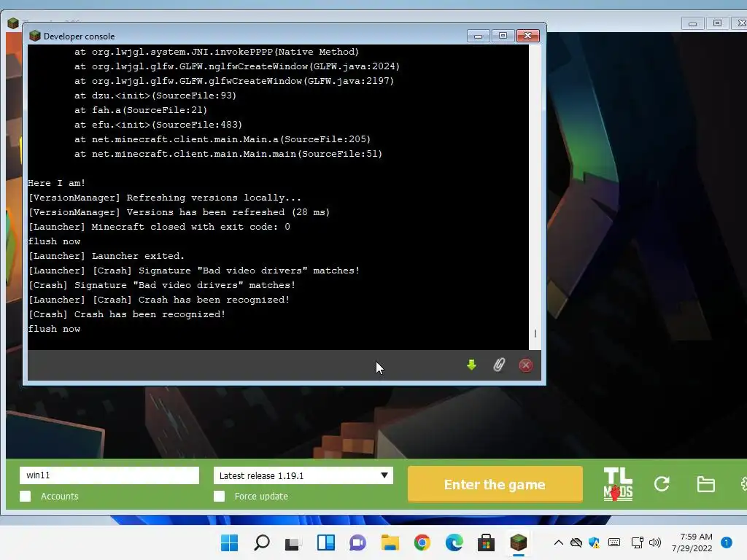This screenshot has height=560, width=747.
Task: Minimize the launcher main window
Action: tap(693, 23)
